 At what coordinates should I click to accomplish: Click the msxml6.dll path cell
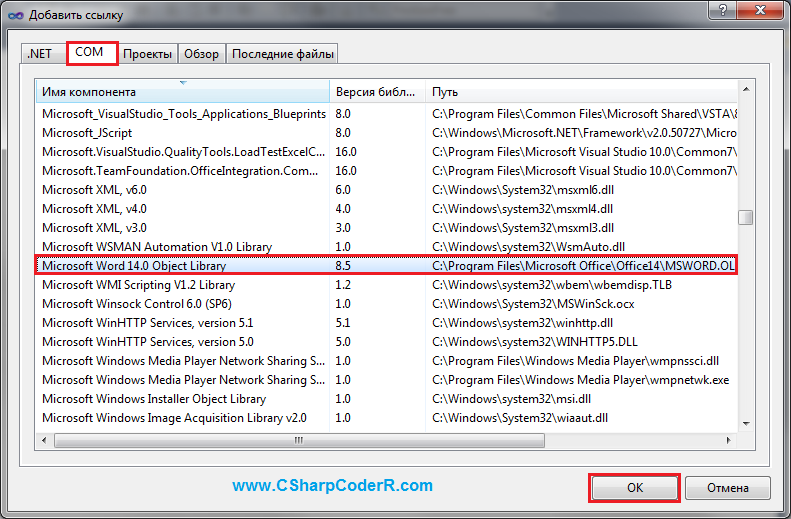coord(523,190)
